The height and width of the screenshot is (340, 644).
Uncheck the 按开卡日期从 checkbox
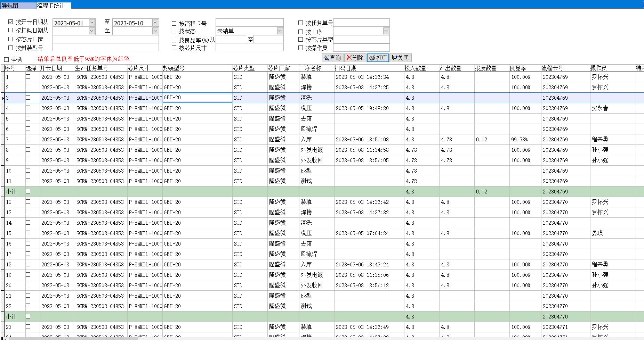tap(11, 22)
